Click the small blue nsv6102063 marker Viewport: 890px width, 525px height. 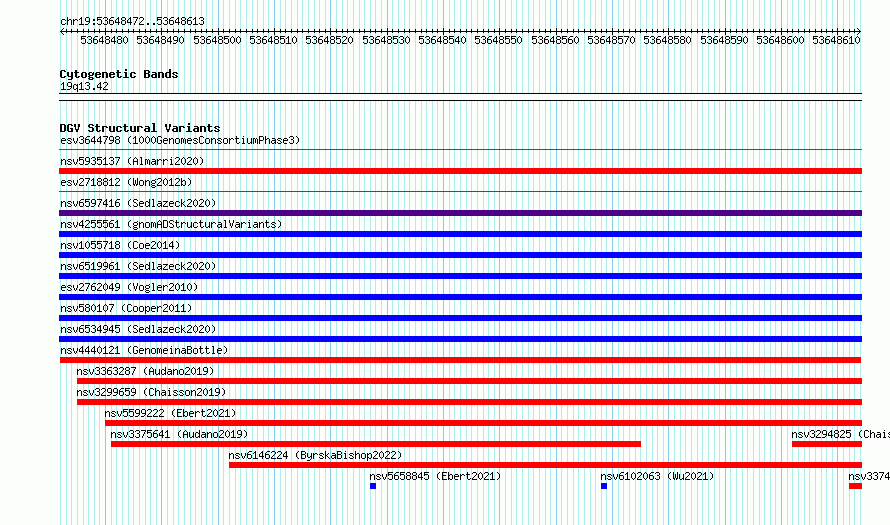click(604, 486)
